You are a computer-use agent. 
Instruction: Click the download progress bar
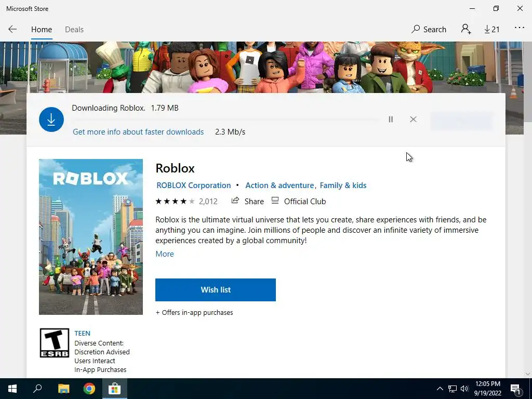click(x=225, y=119)
